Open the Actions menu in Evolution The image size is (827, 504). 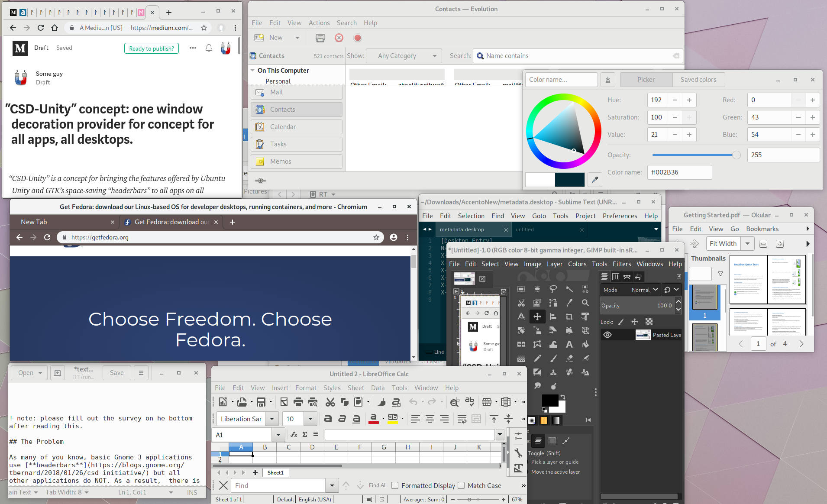point(319,23)
